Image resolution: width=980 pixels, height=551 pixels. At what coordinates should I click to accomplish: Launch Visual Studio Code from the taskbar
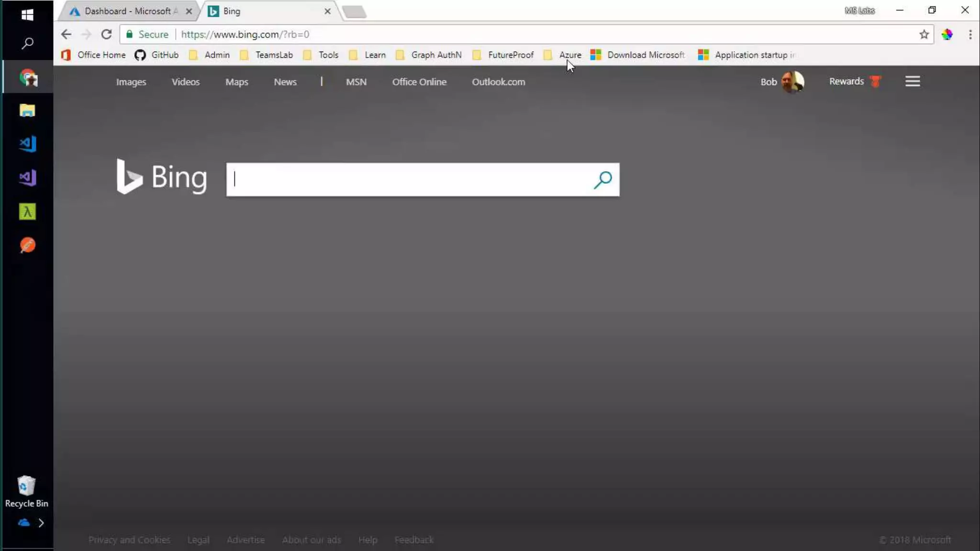click(x=27, y=144)
